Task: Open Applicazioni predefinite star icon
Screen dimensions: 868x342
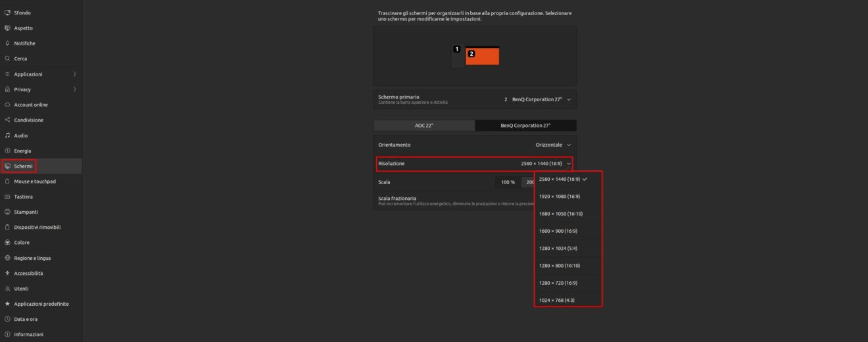Action: point(7,304)
